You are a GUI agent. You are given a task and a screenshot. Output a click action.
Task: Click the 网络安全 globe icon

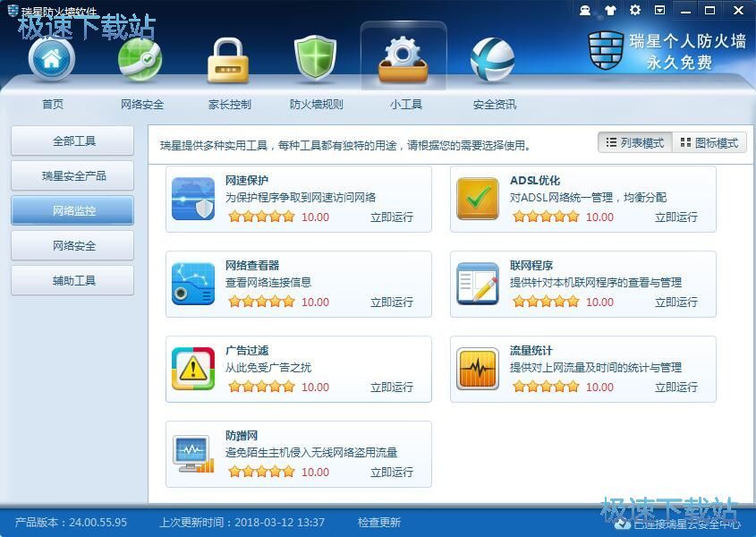point(140,59)
